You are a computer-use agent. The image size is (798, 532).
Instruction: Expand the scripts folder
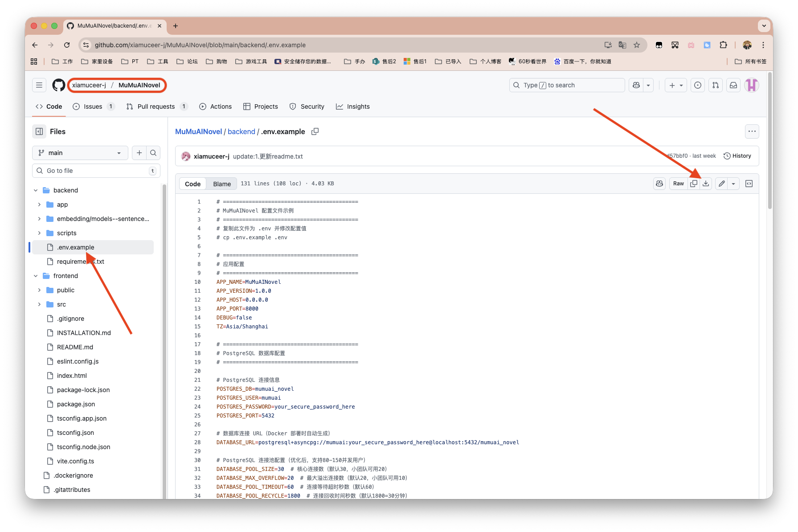coord(39,233)
